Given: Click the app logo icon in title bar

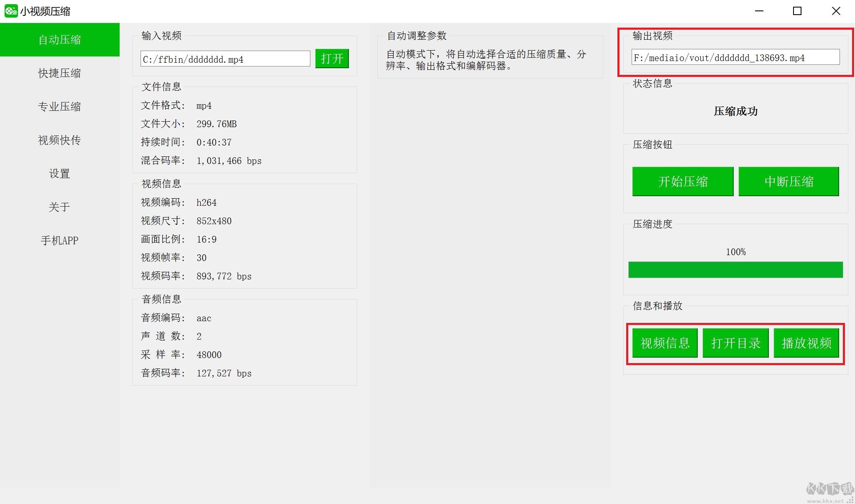Looking at the screenshot, I should pyautogui.click(x=11, y=11).
